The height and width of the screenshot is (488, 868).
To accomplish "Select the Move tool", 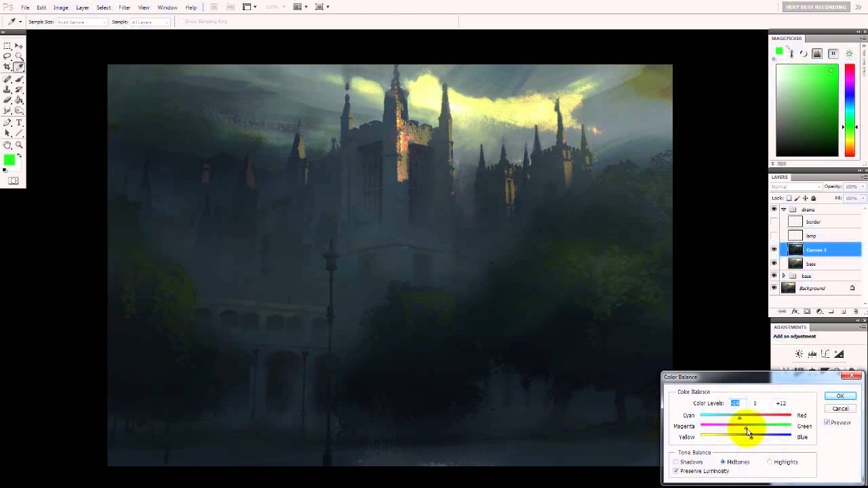I will (19, 46).
